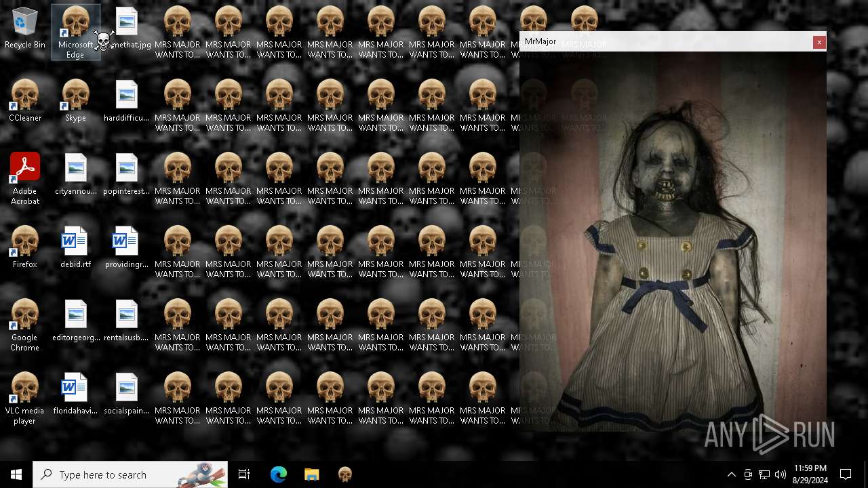Select the socialspain... image file
This screenshot has width=868, height=488.
(x=127, y=394)
